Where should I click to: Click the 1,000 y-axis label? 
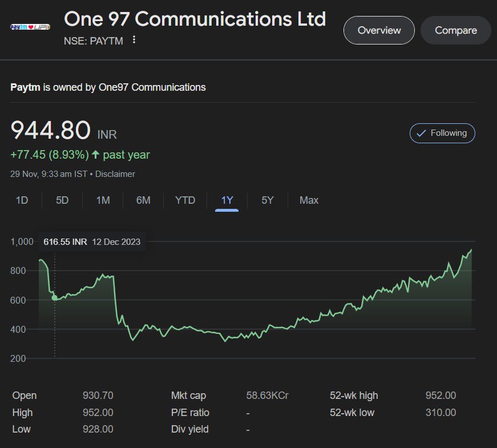[x=22, y=241]
